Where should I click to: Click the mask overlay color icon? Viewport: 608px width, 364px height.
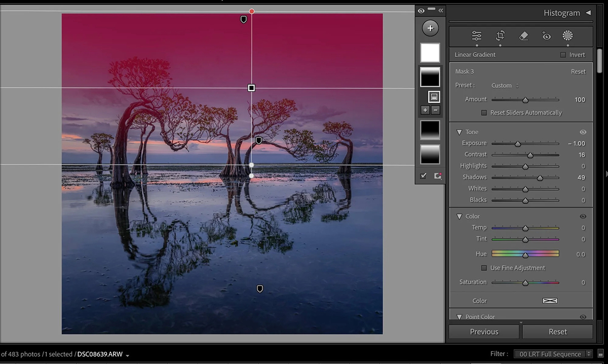coord(438,176)
